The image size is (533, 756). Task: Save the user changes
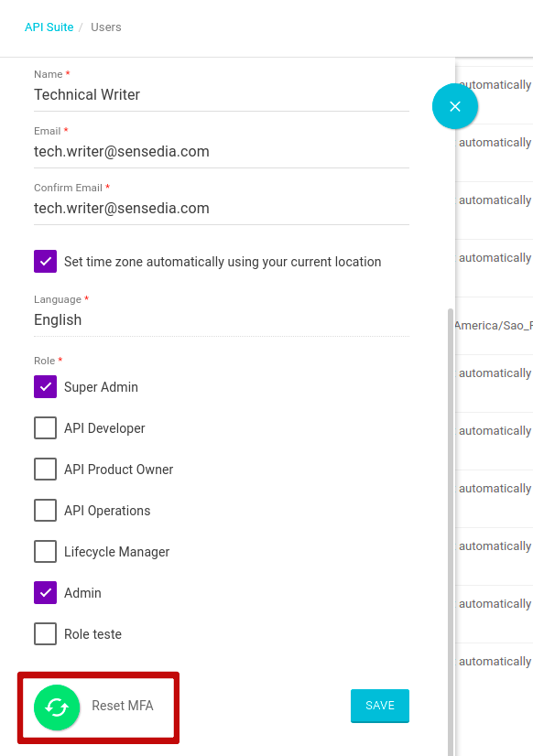379,706
